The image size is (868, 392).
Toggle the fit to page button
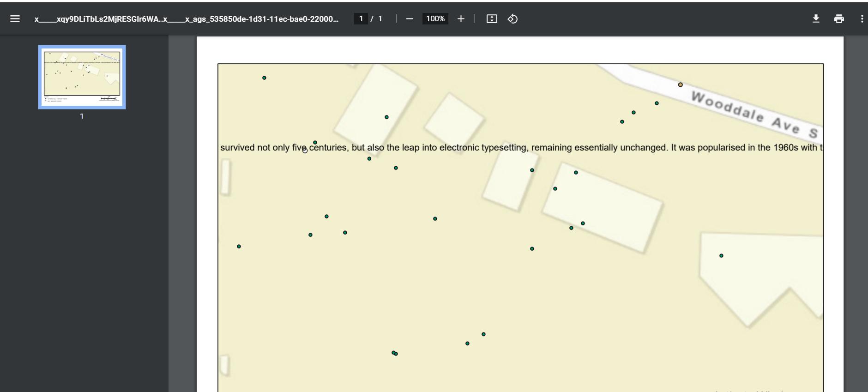[492, 19]
